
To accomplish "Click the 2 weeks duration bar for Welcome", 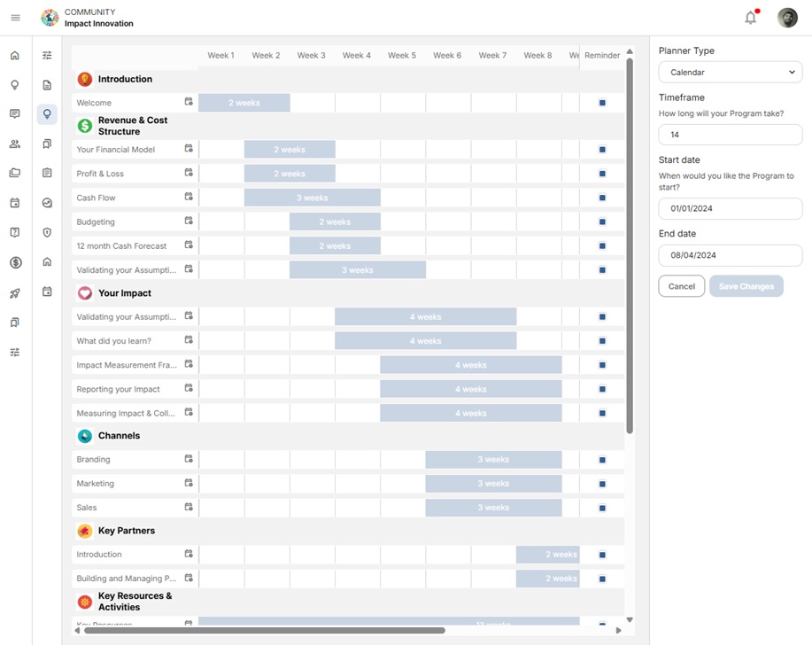I will (x=245, y=102).
